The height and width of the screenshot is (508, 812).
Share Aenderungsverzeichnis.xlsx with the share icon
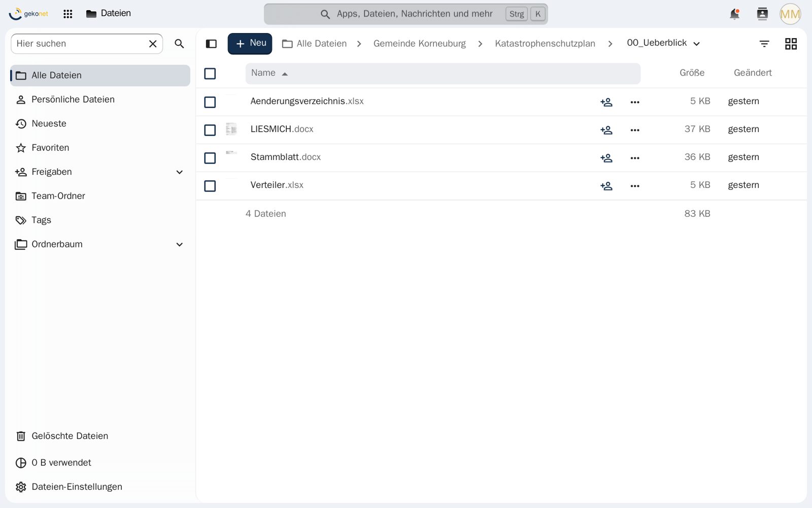[606, 102]
